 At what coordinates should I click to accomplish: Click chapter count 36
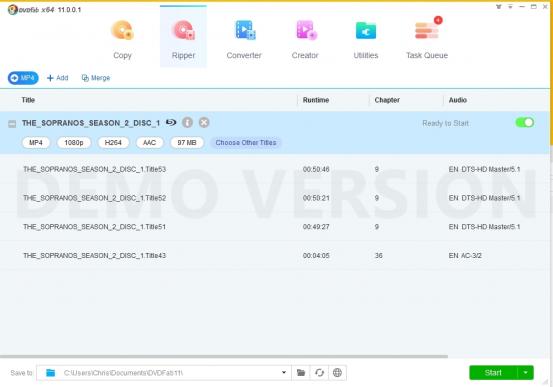[378, 255]
